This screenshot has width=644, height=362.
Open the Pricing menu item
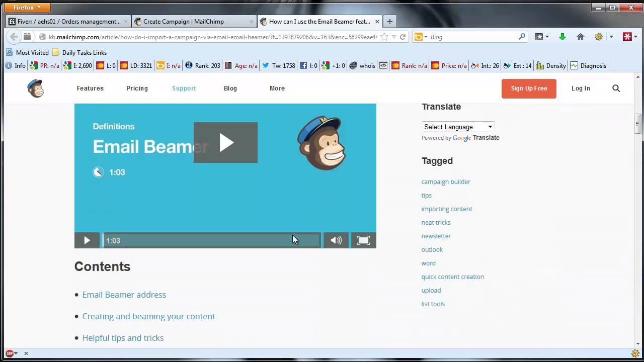pyautogui.click(x=137, y=88)
